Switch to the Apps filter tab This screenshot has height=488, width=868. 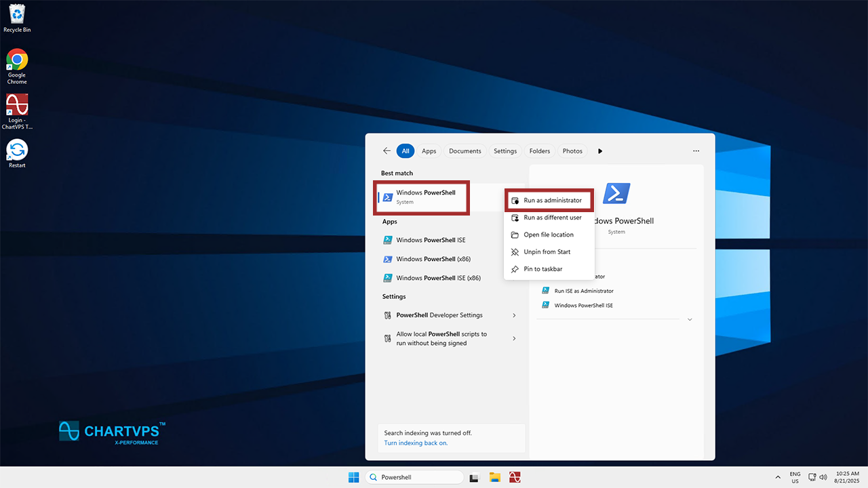point(429,151)
